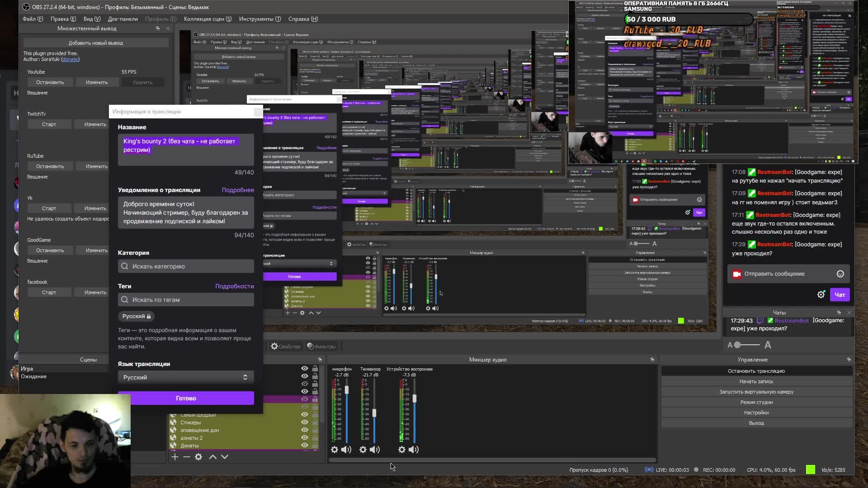Hide the Стикеры source

coord(305,422)
